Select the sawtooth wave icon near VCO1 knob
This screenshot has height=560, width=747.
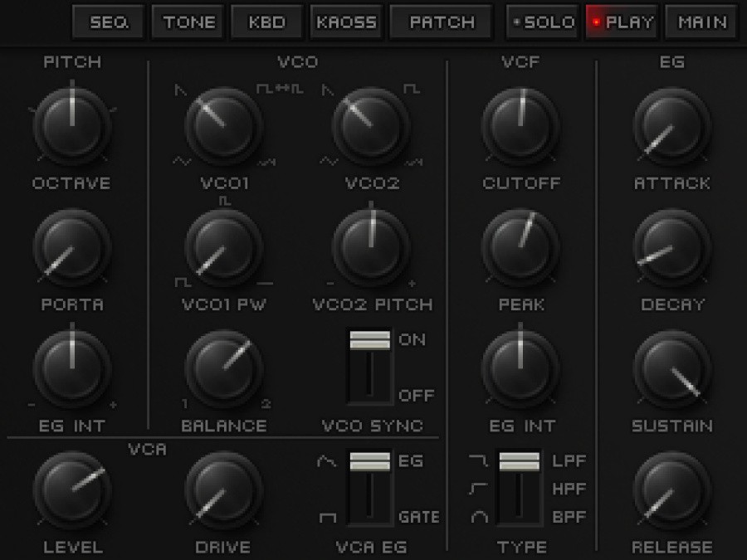tap(178, 90)
